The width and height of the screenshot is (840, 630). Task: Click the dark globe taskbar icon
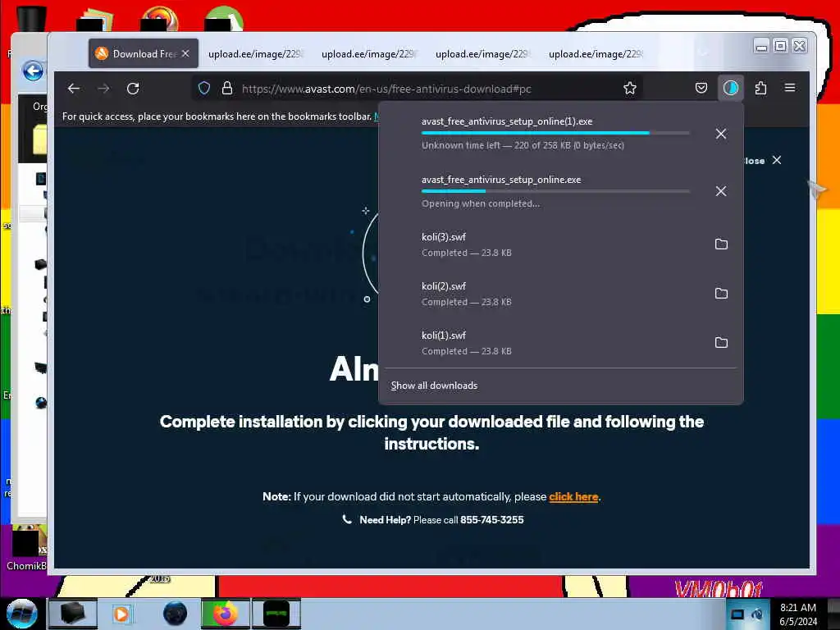[x=176, y=614]
